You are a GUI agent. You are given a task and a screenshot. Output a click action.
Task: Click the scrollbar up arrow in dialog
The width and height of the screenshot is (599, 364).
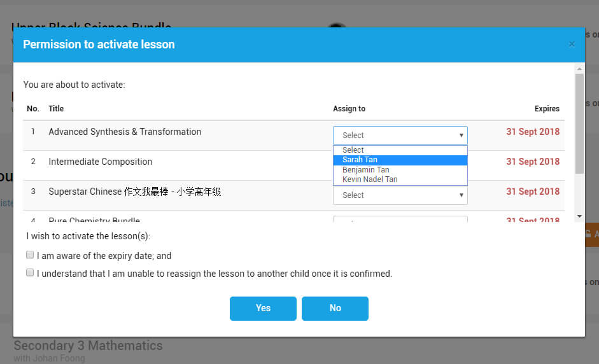point(579,69)
